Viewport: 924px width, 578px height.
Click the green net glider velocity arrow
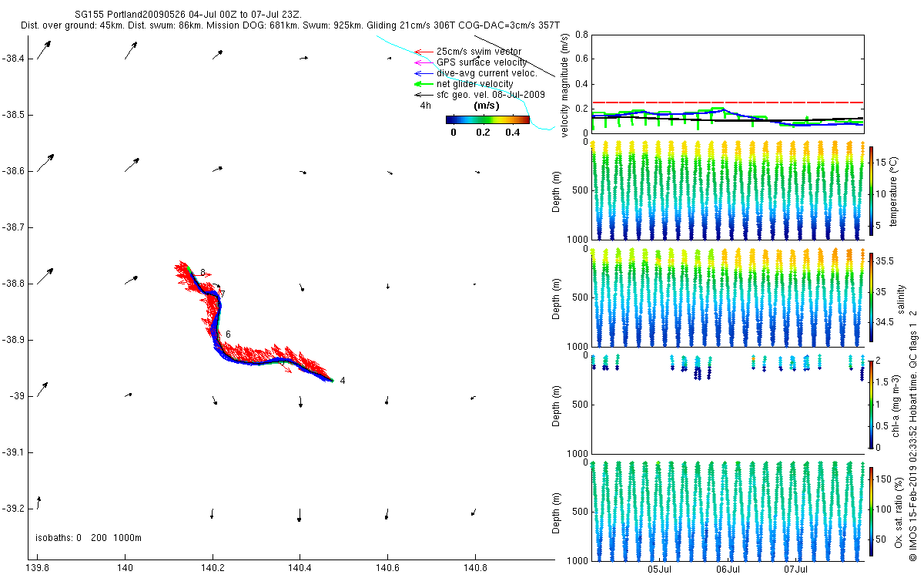423,84
